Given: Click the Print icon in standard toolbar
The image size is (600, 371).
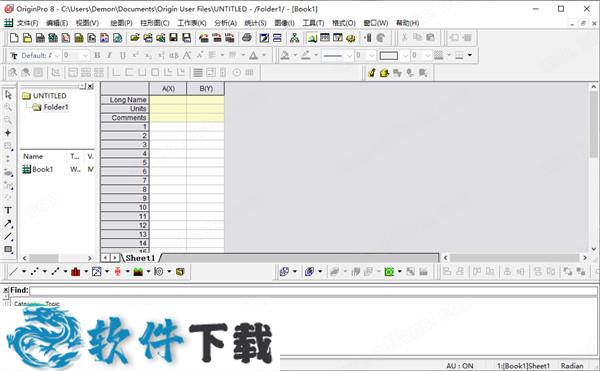Looking at the screenshot, I should coord(247,38).
